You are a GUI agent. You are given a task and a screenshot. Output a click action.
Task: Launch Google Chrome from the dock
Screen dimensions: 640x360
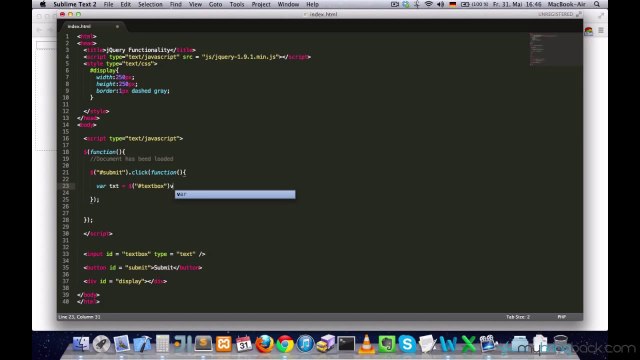pyautogui.click(x=285, y=344)
